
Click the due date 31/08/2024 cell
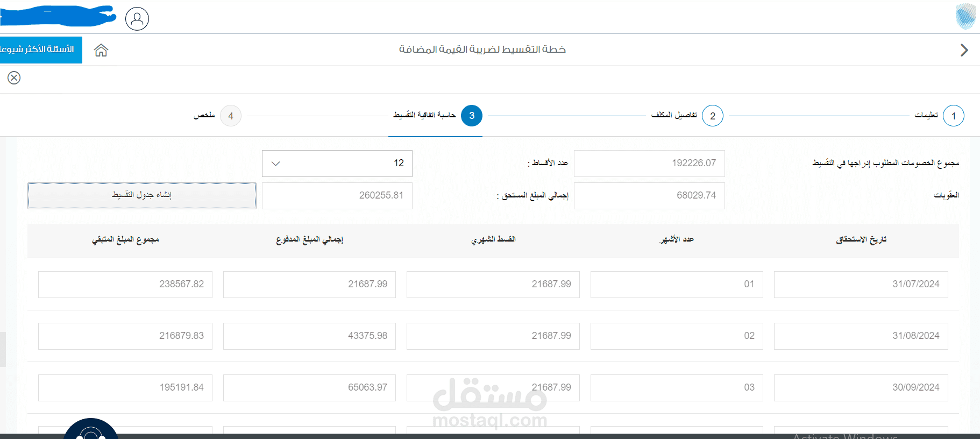click(861, 336)
